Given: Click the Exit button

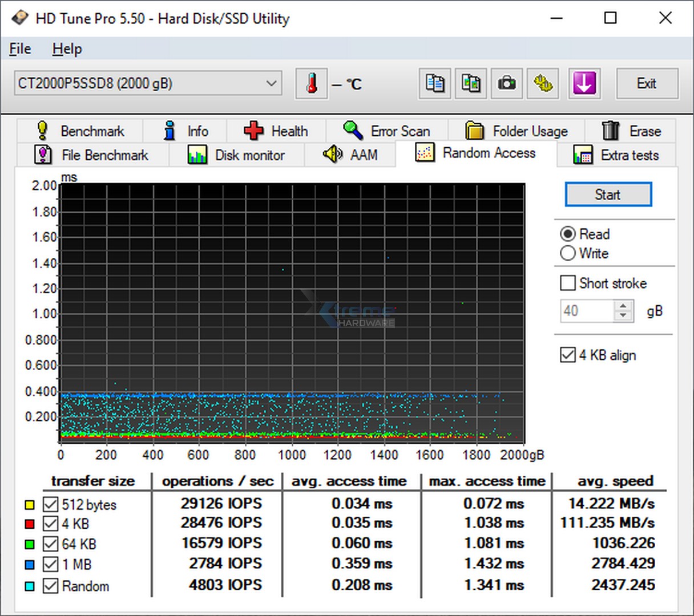Looking at the screenshot, I should pos(647,83).
